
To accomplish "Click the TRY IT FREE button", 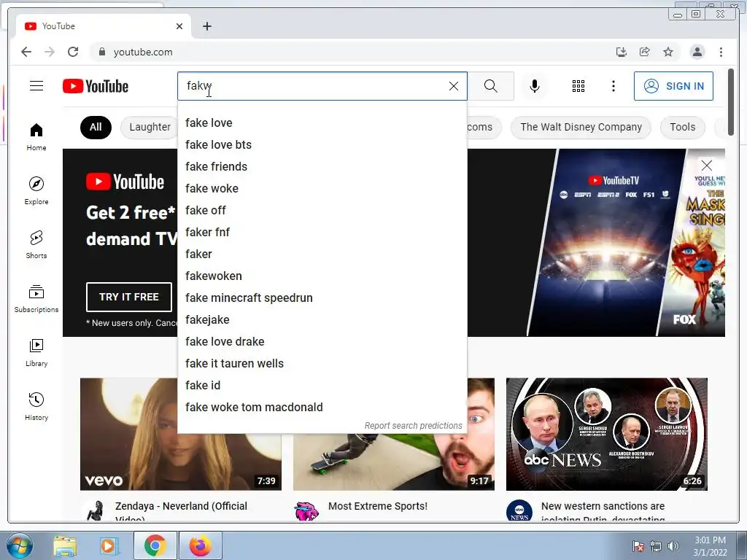I will 128,297.
